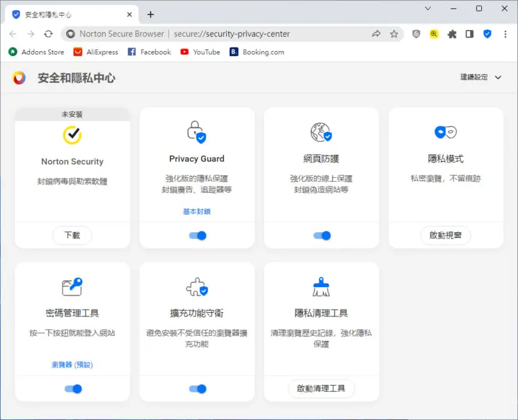Click the 未安裝 status label
The image size is (518, 420).
72,114
